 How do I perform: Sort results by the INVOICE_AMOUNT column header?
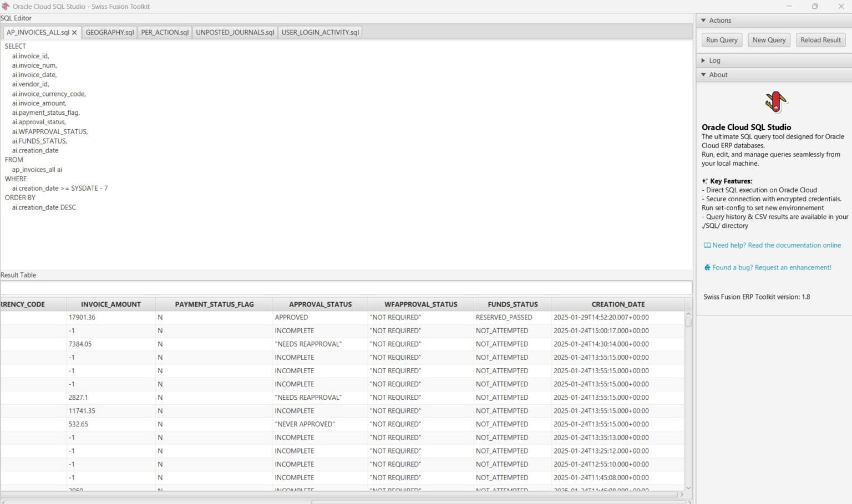tap(110, 304)
